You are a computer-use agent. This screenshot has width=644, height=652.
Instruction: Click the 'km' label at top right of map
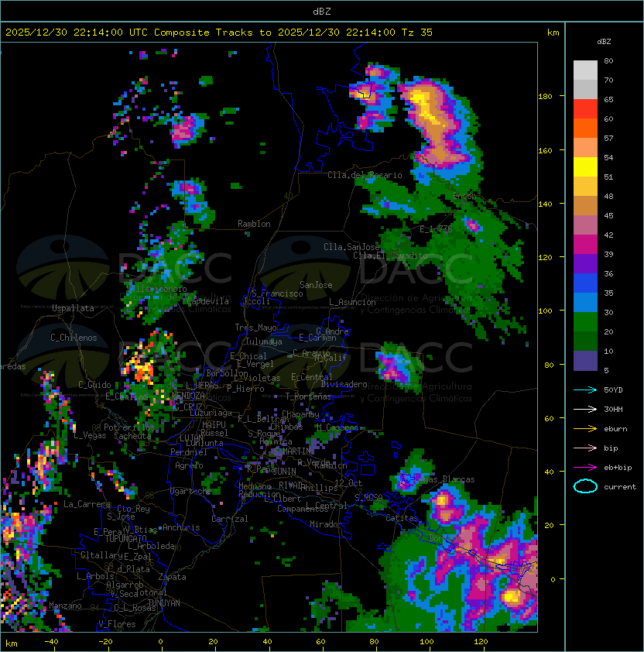(553, 33)
